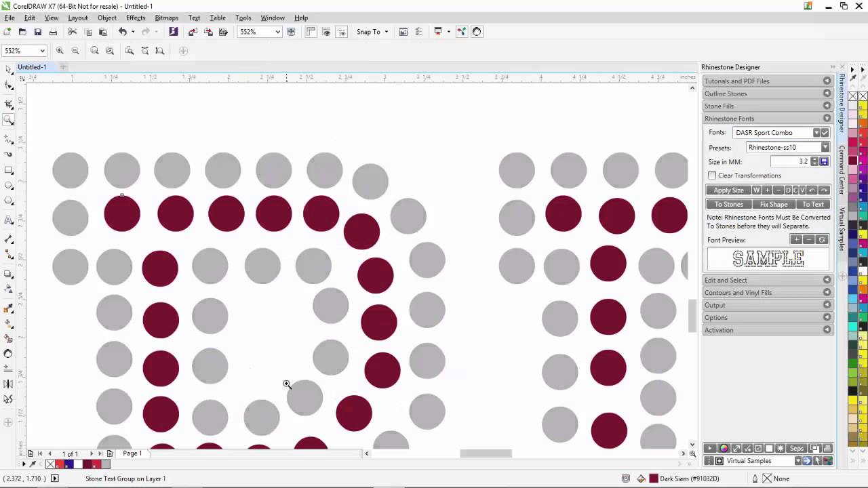
Task: Undo the last action
Action: tap(123, 32)
